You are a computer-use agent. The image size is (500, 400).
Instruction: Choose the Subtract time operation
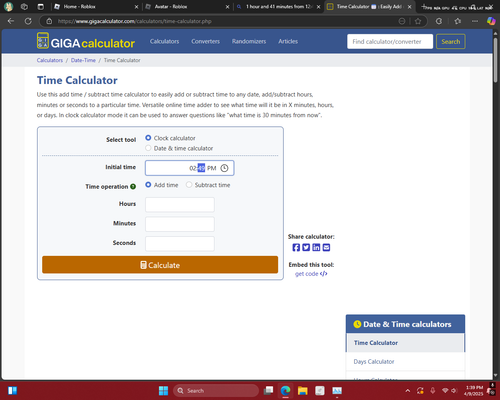click(x=189, y=185)
